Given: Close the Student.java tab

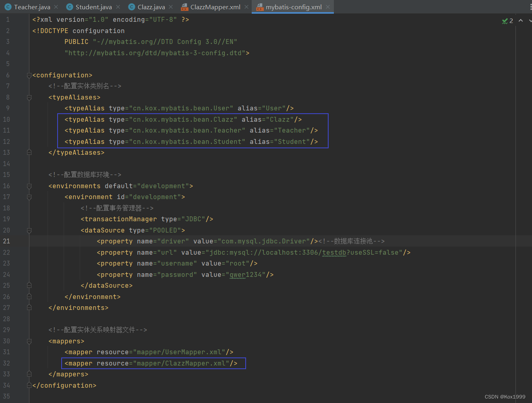Looking at the screenshot, I should pos(118,7).
